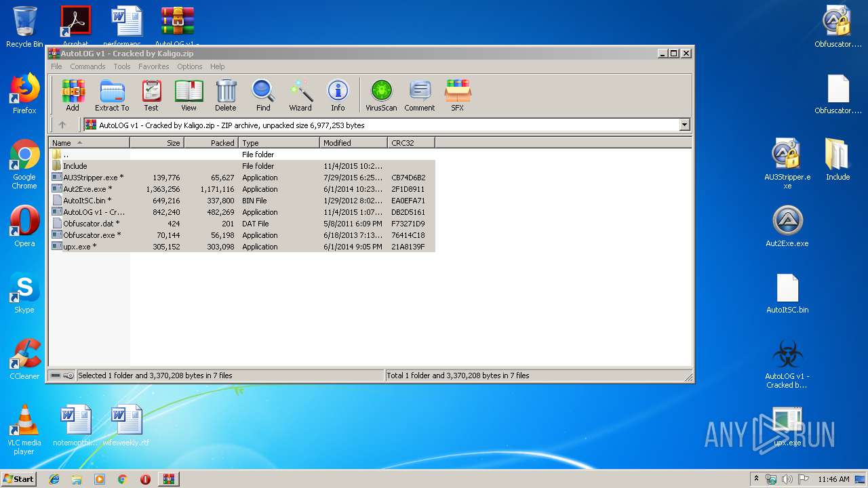
Task: Click the Delete trash can icon
Action: (226, 96)
